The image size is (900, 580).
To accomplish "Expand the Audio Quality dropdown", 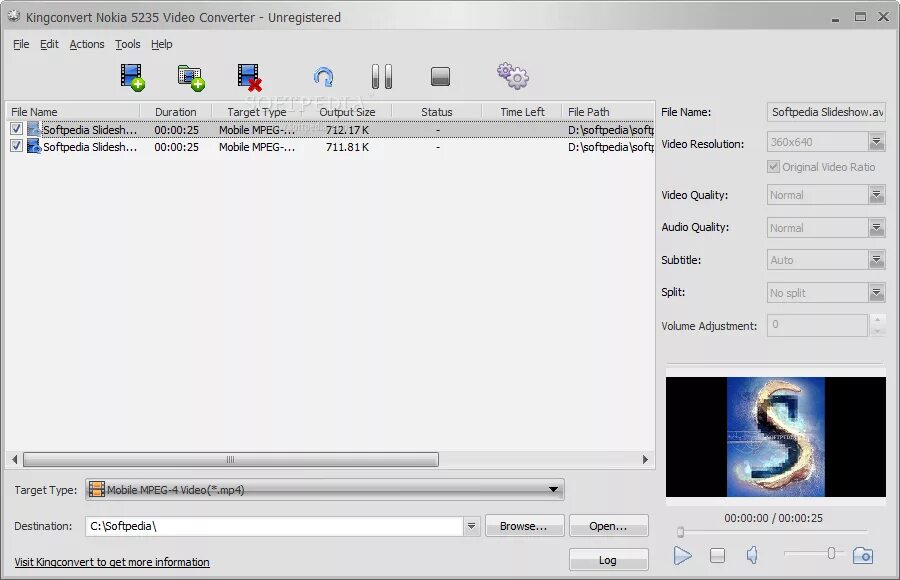I will (876, 228).
